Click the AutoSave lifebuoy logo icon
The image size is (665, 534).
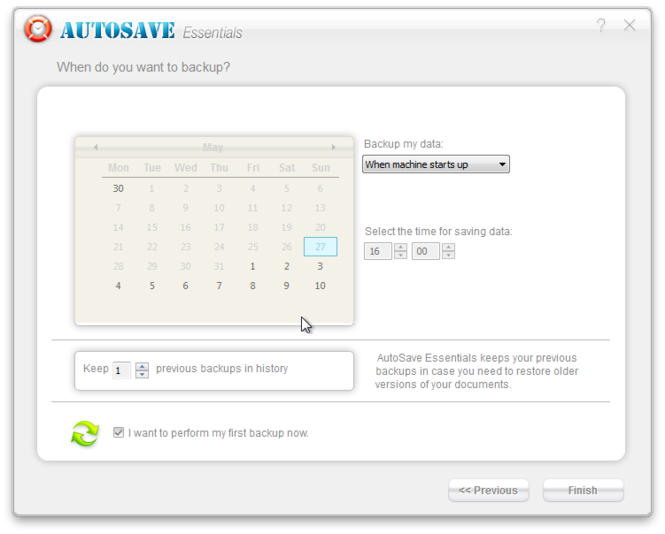[x=38, y=29]
